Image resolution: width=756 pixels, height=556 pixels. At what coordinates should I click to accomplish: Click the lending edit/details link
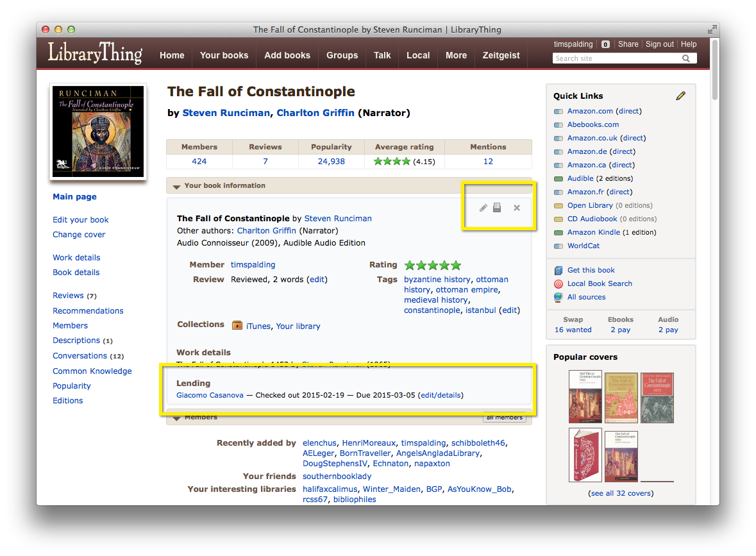pyautogui.click(x=441, y=396)
